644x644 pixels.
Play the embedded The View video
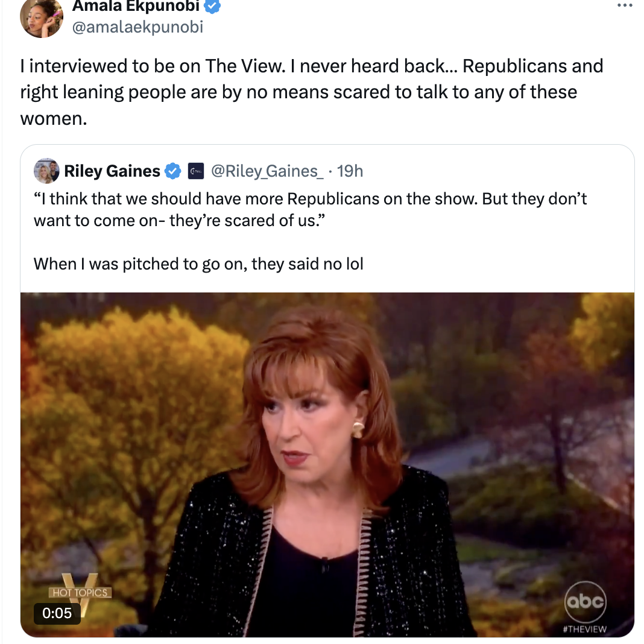click(327, 464)
